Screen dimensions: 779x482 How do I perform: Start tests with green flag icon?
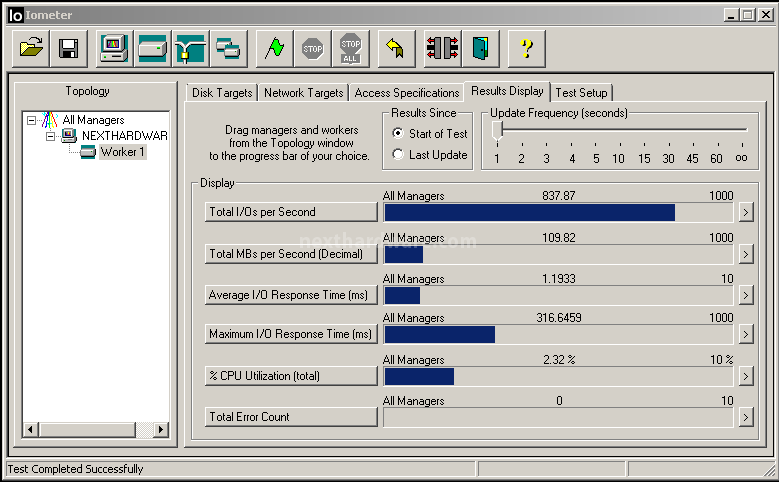pos(274,49)
